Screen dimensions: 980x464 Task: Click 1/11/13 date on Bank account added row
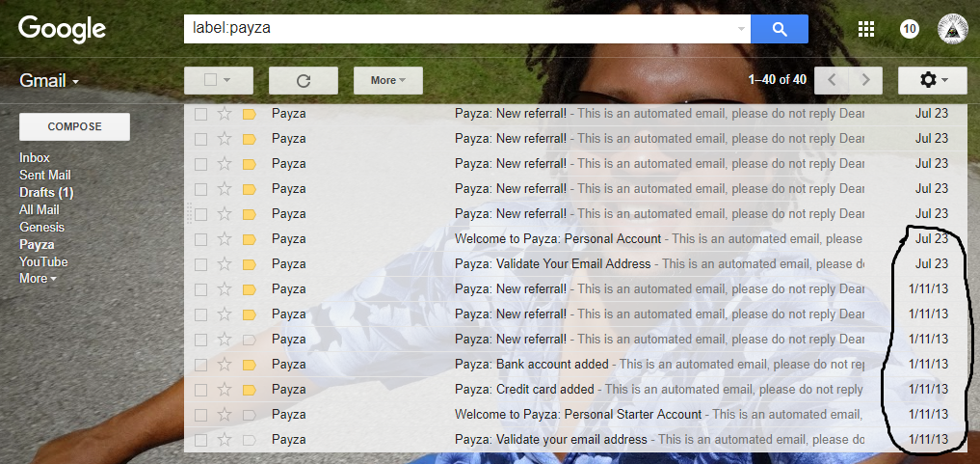928,364
